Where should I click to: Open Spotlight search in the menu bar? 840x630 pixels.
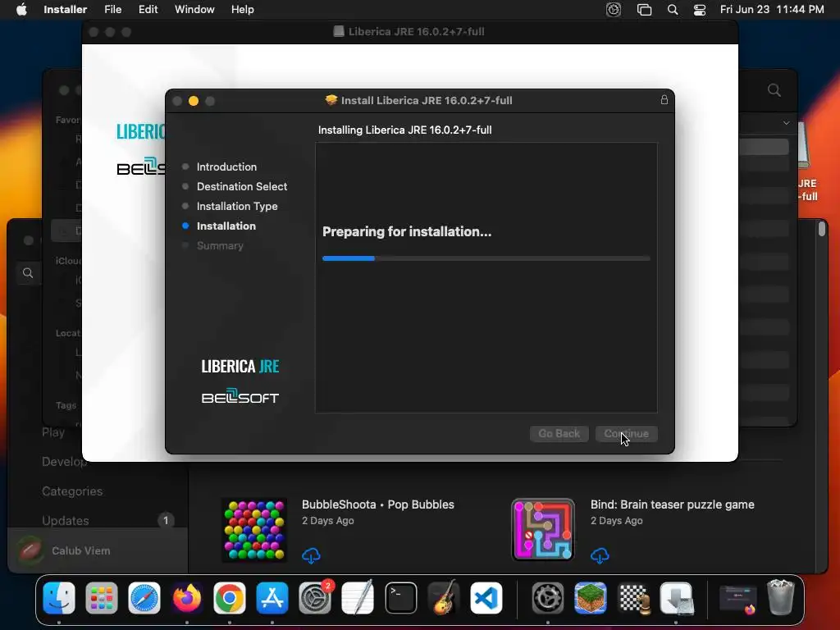[x=673, y=10]
